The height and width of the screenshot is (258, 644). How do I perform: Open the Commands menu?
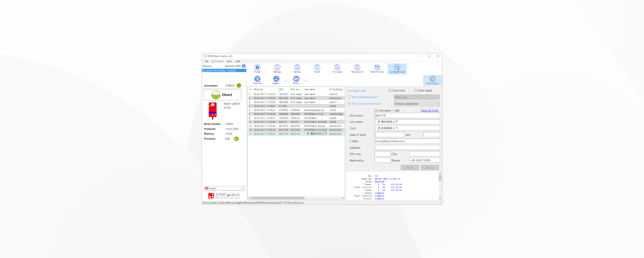[218, 61]
